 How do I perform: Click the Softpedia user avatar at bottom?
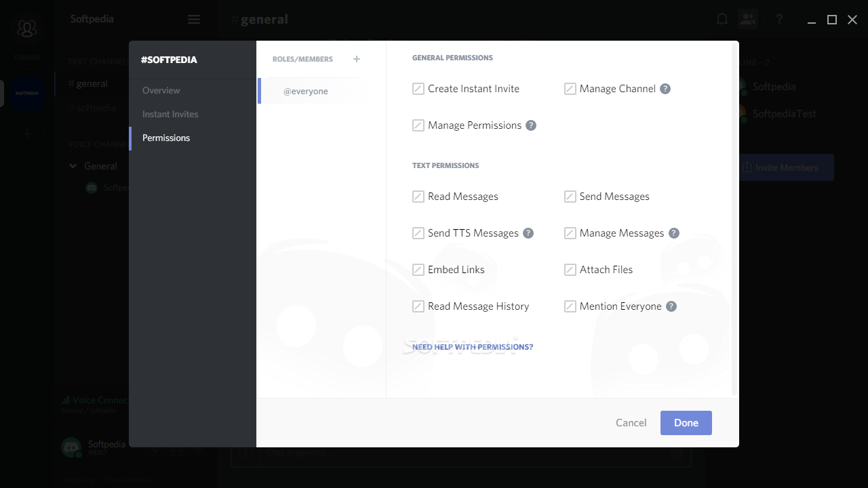click(71, 447)
